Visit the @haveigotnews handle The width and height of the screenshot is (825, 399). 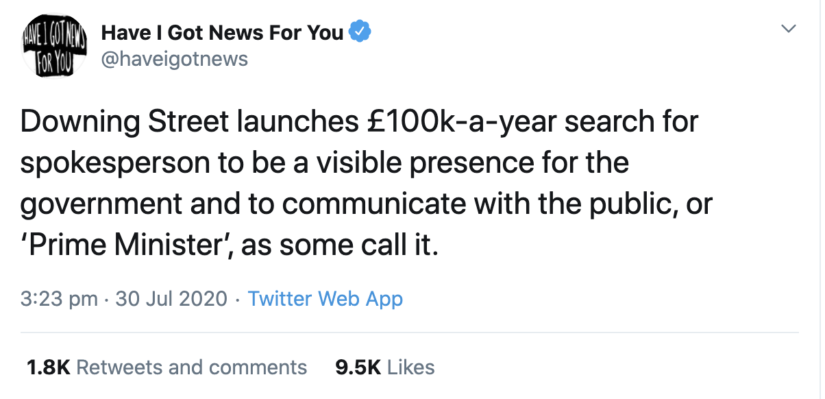pyautogui.click(x=174, y=59)
